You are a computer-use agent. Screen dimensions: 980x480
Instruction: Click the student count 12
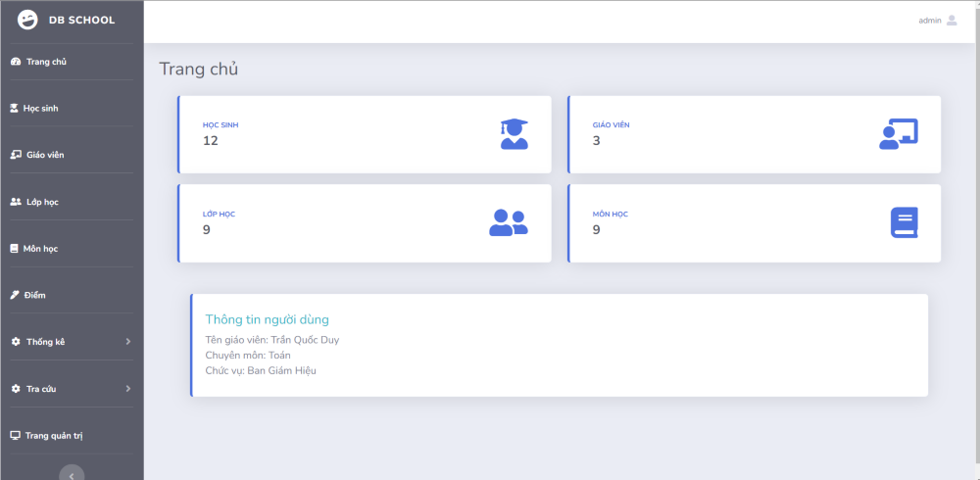210,141
